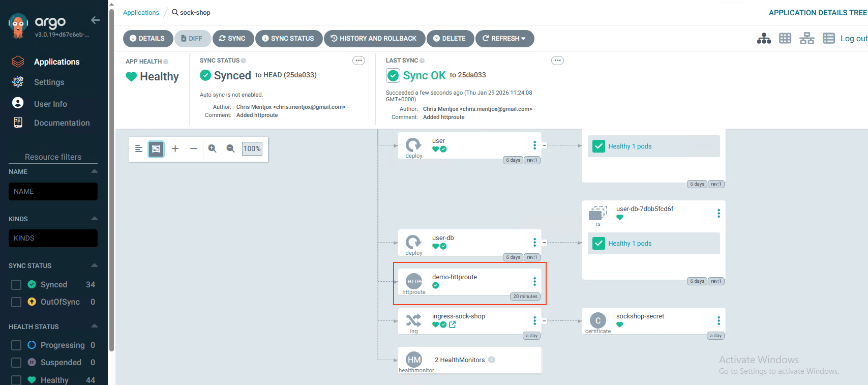Collapse the Sync Status filter section
The image size is (868, 385).
click(94, 265)
